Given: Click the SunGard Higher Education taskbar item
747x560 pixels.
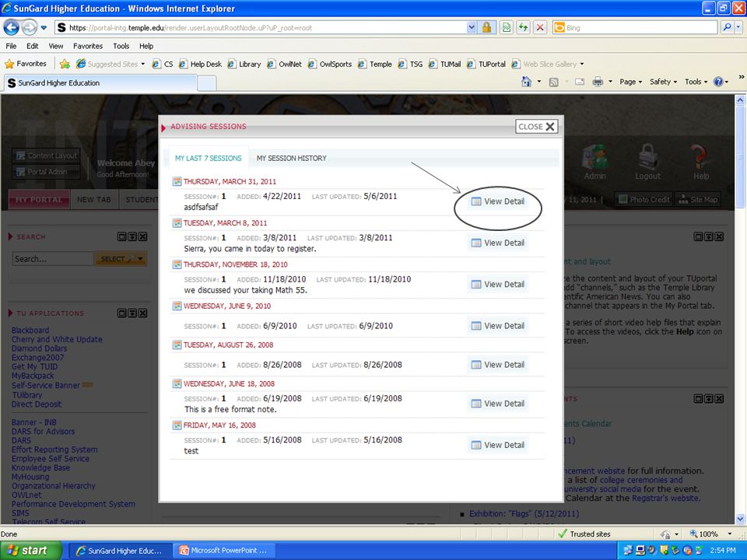Looking at the screenshot, I should point(119,551).
